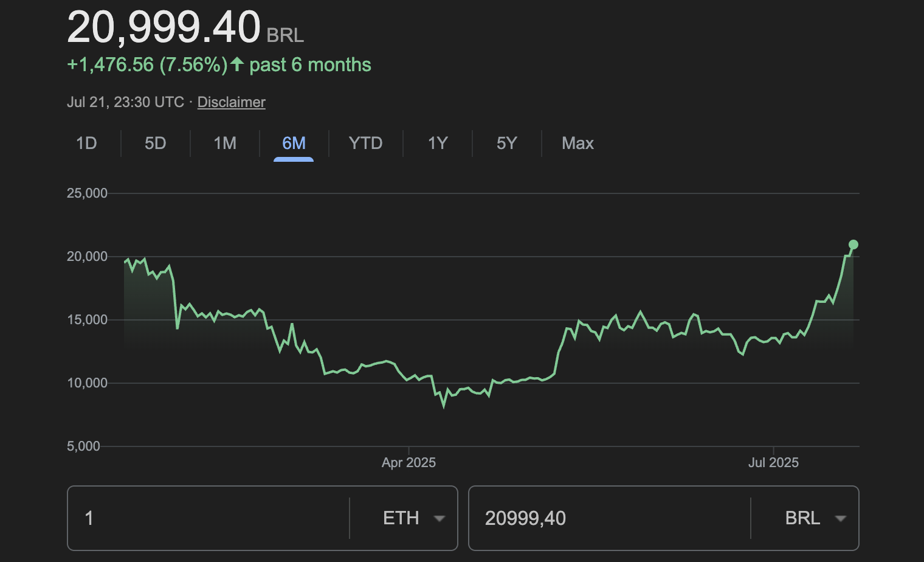Click the 20,000 y-axis label
Screen dimensions: 924x562
pos(87,257)
